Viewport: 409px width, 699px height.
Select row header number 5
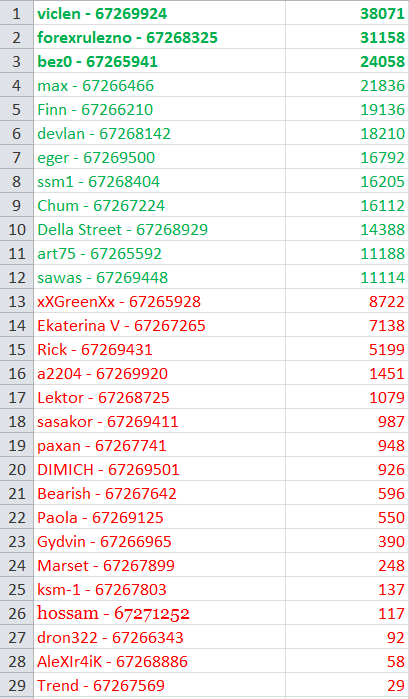click(x=17, y=109)
